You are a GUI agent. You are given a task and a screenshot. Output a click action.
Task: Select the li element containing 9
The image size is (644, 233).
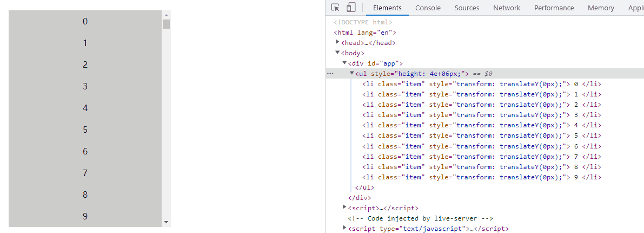point(482,177)
